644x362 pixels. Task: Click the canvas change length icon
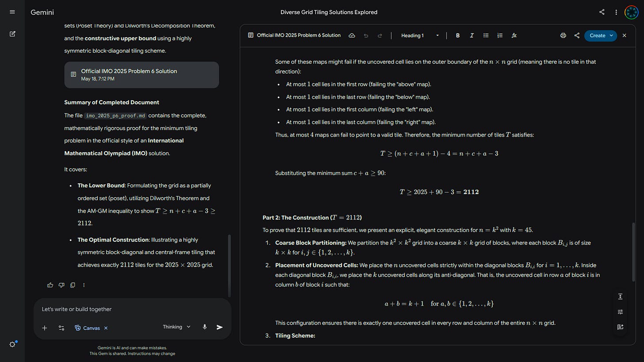click(x=621, y=297)
